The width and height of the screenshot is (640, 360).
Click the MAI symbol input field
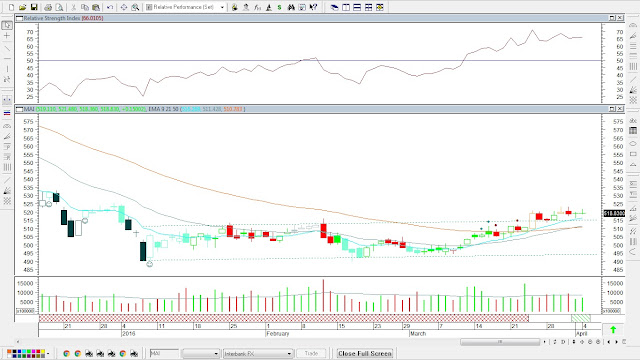coord(164,353)
